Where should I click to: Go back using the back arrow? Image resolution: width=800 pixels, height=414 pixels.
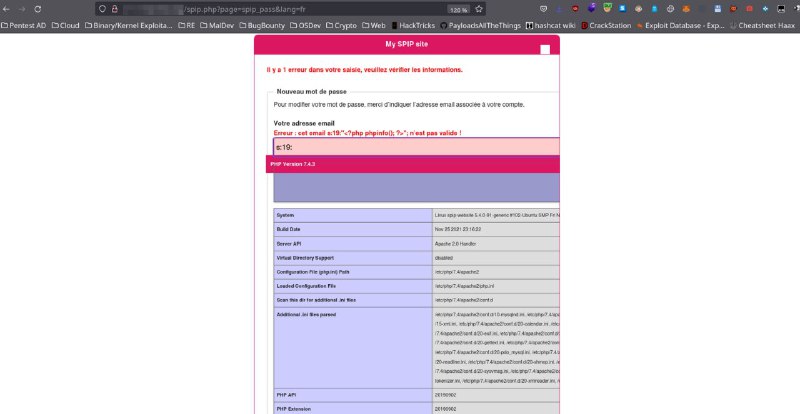pyautogui.click(x=6, y=9)
